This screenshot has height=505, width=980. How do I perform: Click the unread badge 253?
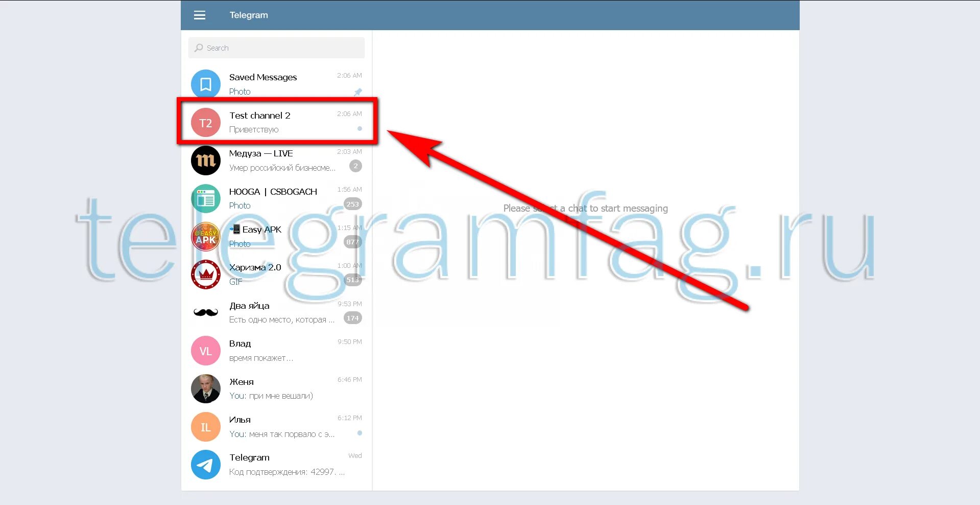coord(353,204)
